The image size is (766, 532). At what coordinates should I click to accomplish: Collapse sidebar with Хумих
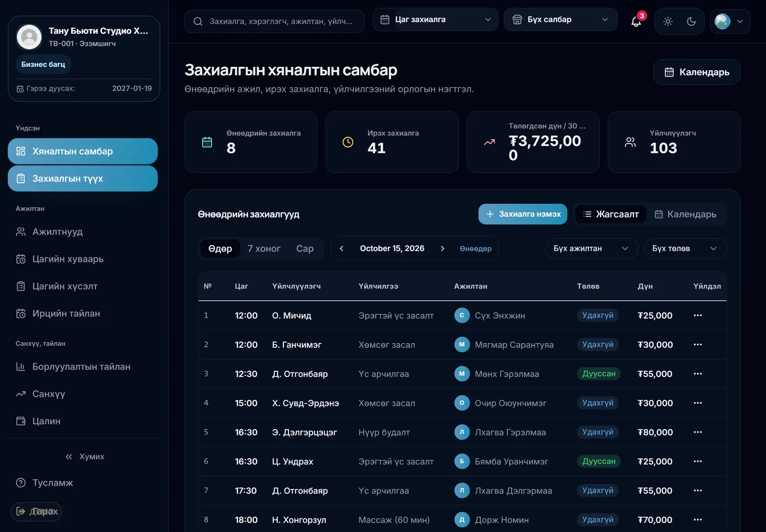pos(85,456)
